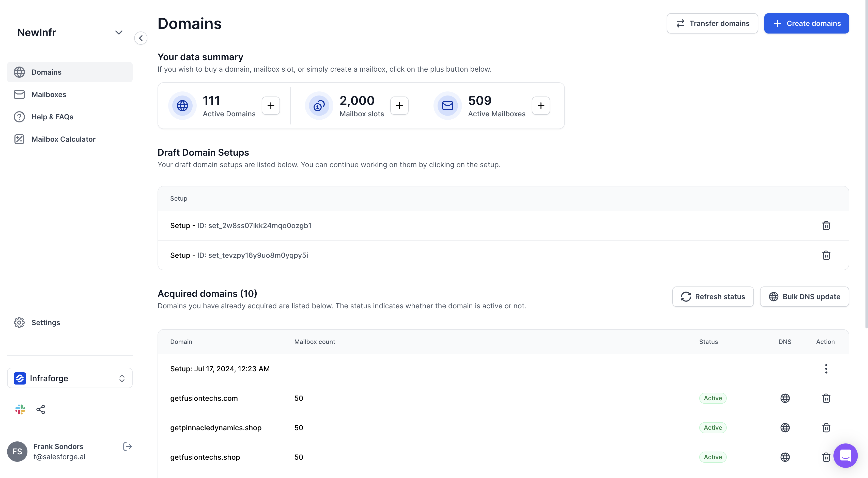Screen dimensions: 868x478
Task: Delete getfusiontechs.shop domain
Action: (x=826, y=457)
